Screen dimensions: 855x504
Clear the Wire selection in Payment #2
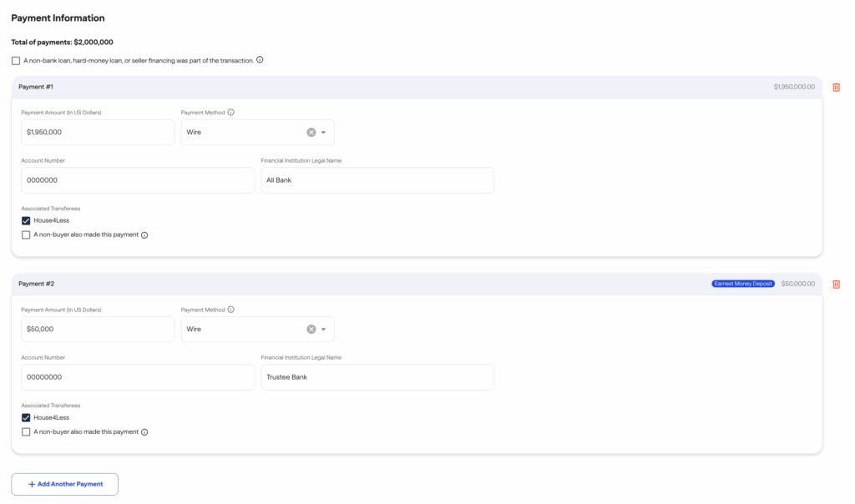[x=311, y=329]
